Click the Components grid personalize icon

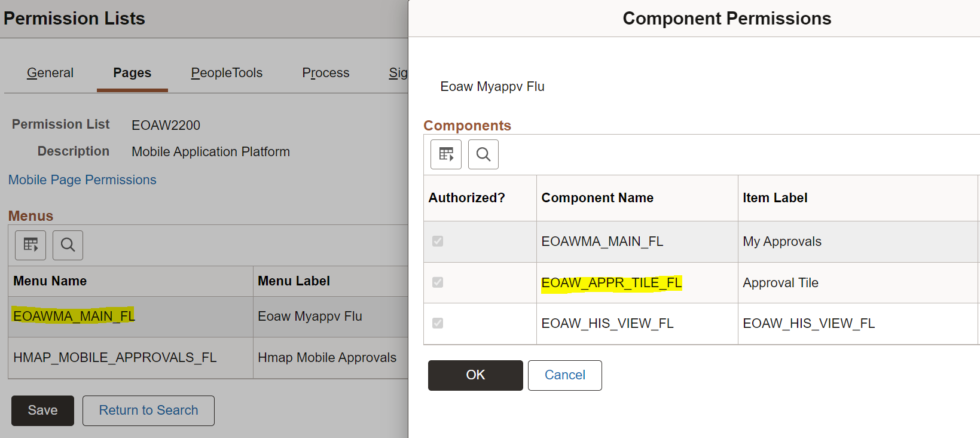click(x=446, y=154)
